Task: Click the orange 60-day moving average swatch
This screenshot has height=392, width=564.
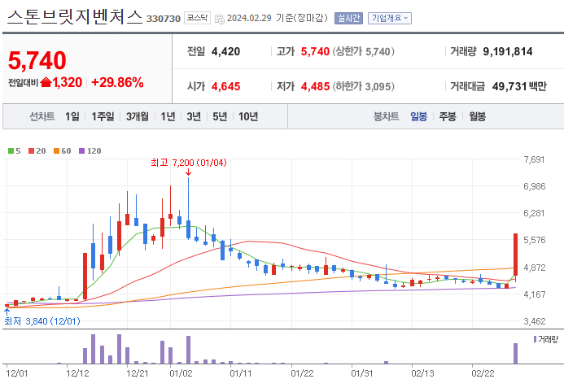Action: (x=56, y=151)
